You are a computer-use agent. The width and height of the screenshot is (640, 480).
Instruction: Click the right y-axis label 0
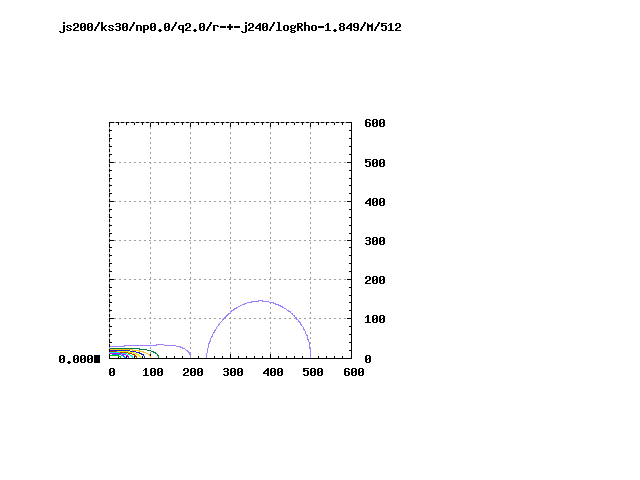[368, 359]
